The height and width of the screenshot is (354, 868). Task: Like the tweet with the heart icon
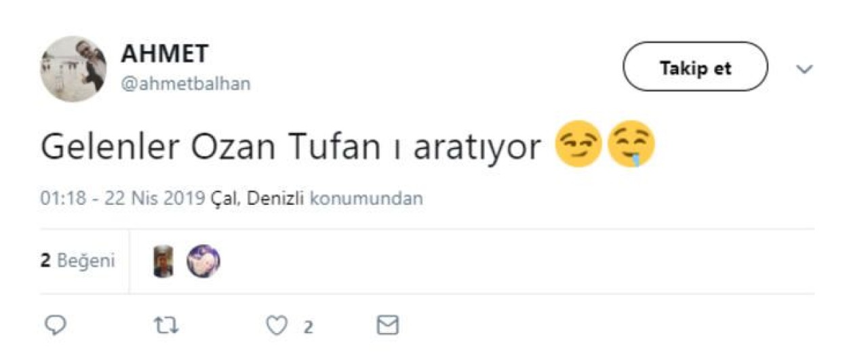tap(276, 326)
